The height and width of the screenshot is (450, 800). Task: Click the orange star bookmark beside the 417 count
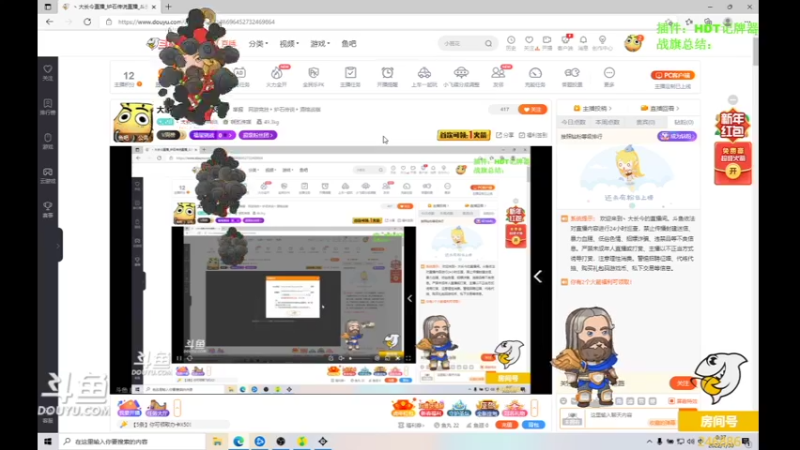(532, 109)
